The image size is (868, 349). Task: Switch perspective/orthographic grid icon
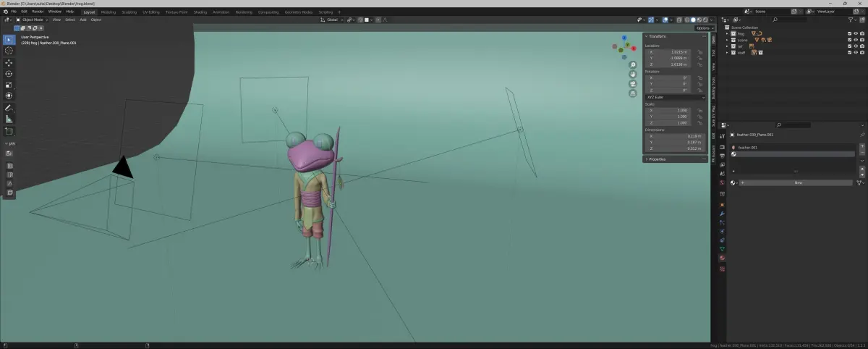point(633,93)
